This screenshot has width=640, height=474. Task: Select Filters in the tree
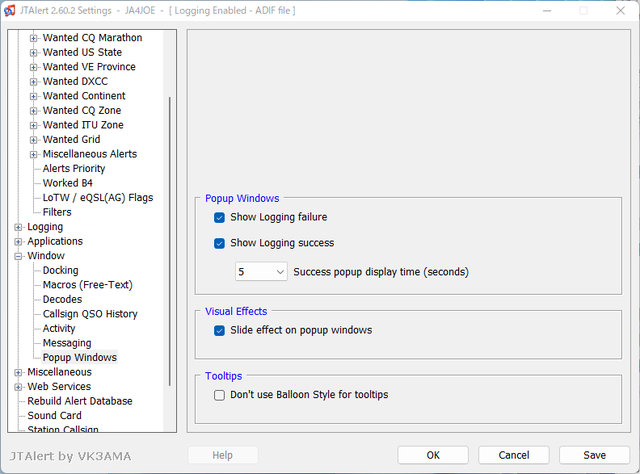57,212
